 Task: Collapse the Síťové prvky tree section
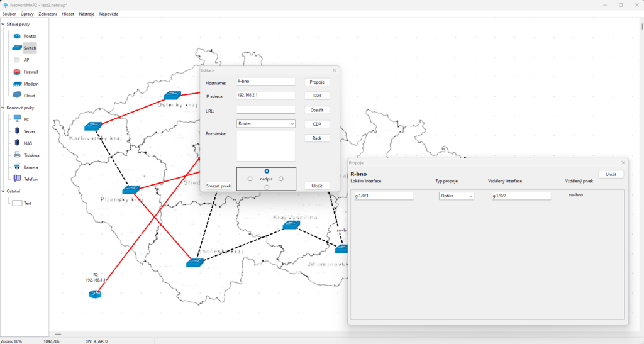(3, 25)
